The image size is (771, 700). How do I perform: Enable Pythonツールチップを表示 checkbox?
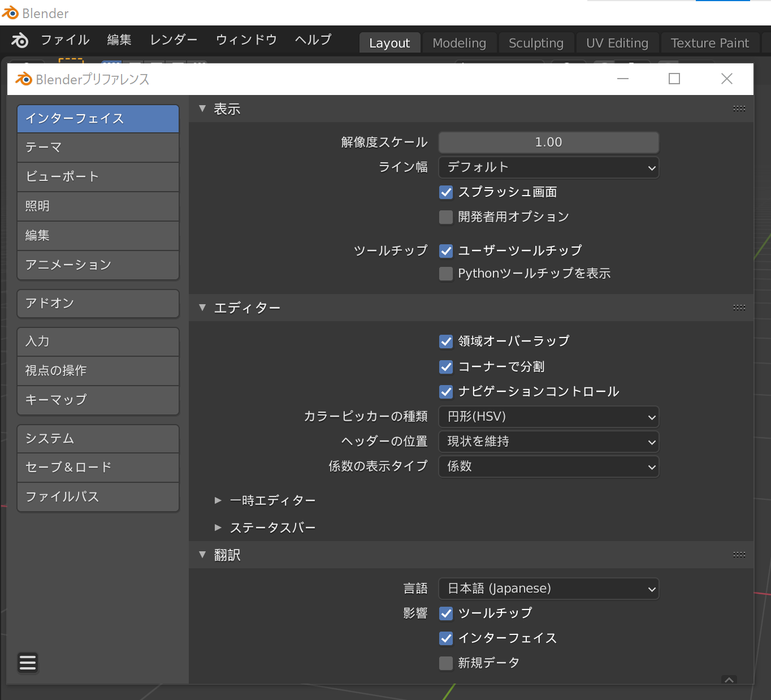point(446,274)
